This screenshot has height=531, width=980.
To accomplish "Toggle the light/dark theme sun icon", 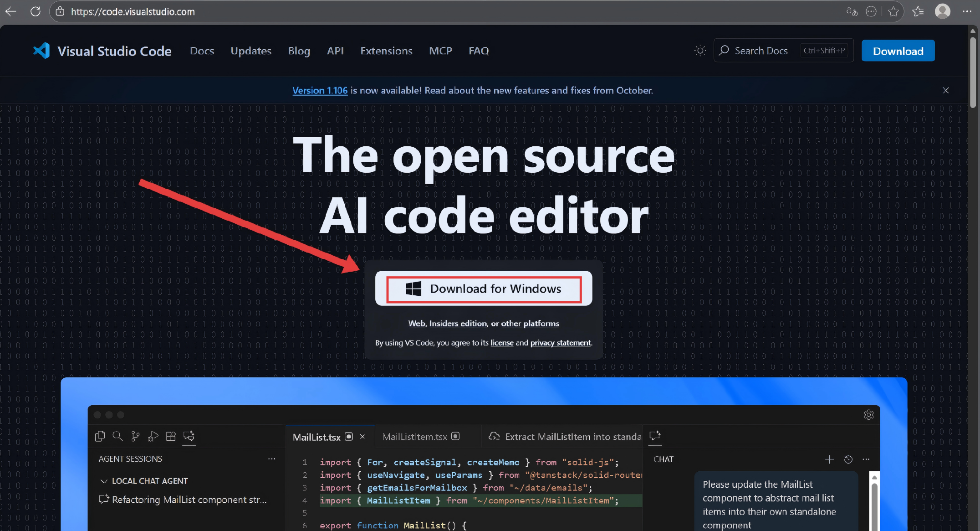I will 700,50.
